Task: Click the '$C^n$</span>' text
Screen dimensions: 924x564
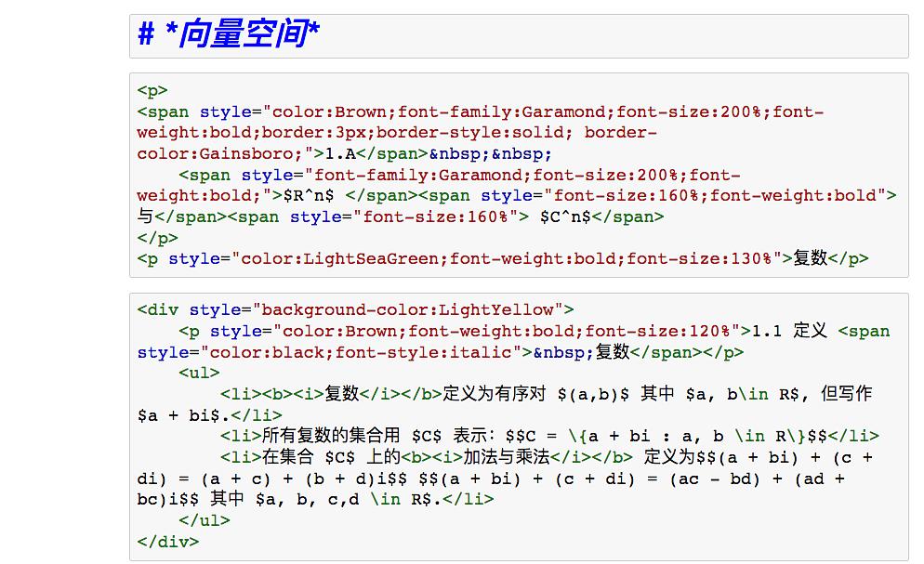Action: tap(601, 217)
